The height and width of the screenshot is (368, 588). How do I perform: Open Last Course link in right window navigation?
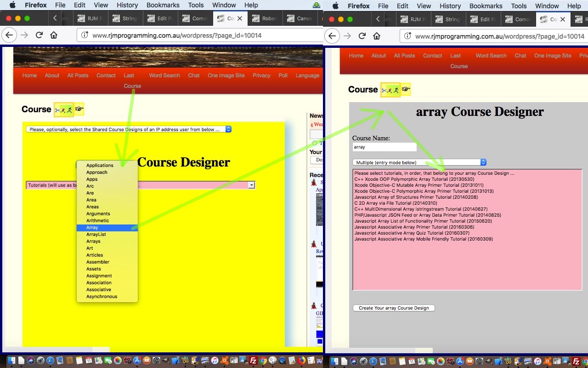(x=459, y=61)
